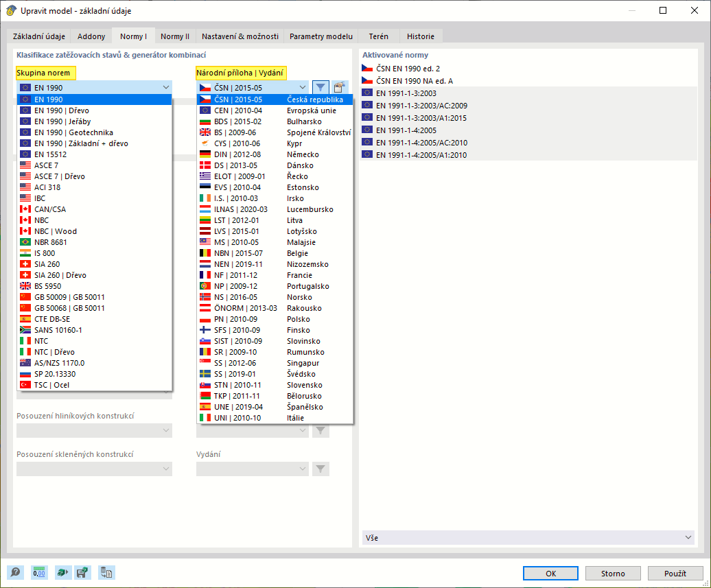Select EN 1991-1-4:2005/AC:2010 entry
711x588 pixels.
(528, 142)
